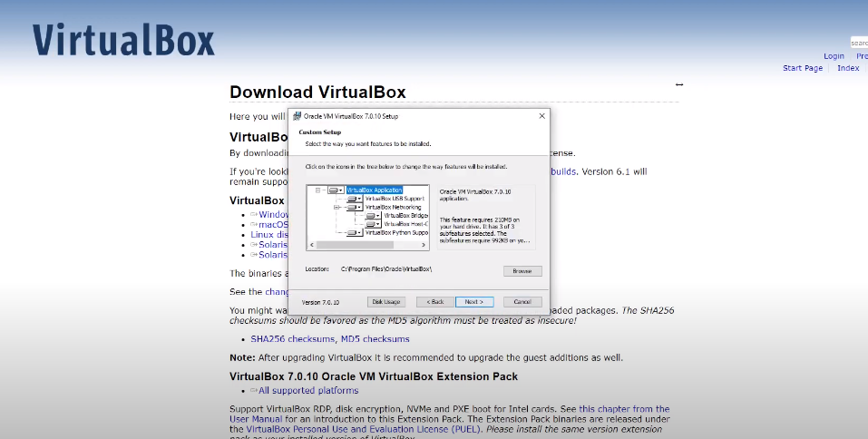The height and width of the screenshot is (439, 868).
Task: Click the Browse button for install location
Action: [522, 271]
